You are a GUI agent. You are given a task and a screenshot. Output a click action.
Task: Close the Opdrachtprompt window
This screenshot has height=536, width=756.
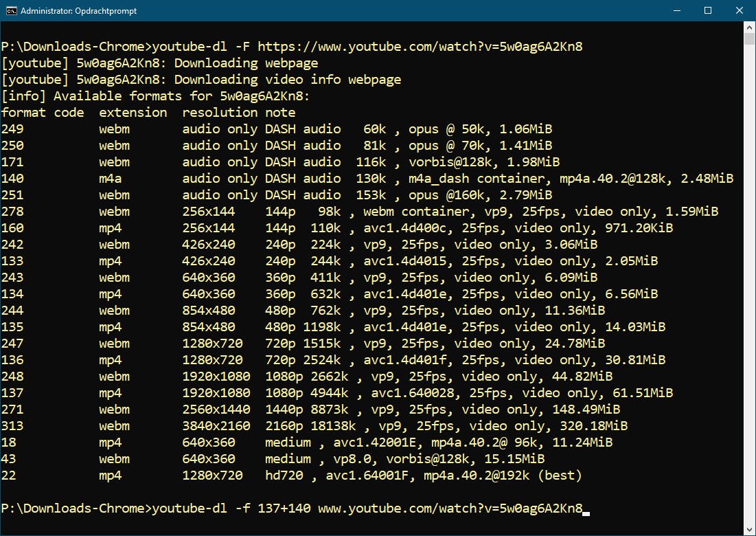click(740, 11)
